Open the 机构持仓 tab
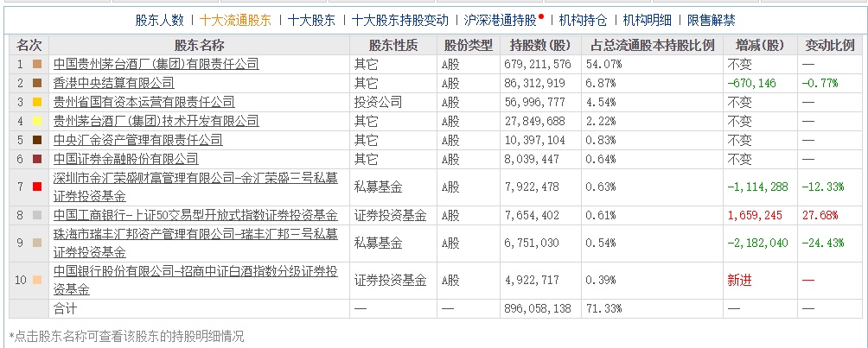The image size is (868, 348). [x=583, y=21]
